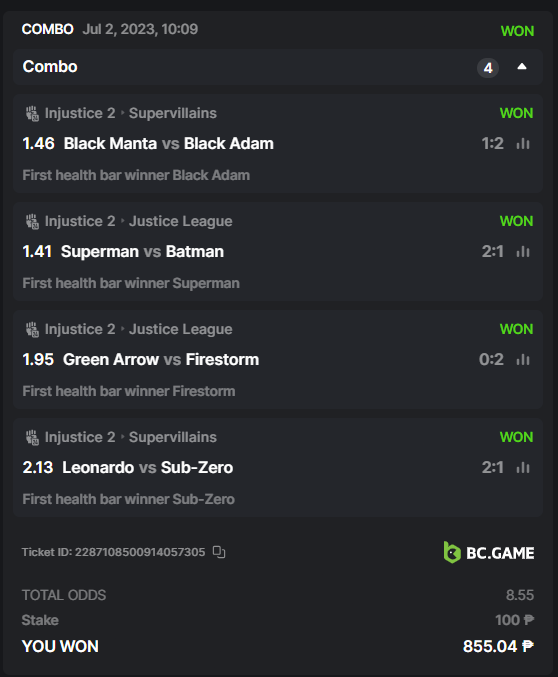558x677 pixels.
Task: Click Supervillains category in first bet
Action: [173, 113]
